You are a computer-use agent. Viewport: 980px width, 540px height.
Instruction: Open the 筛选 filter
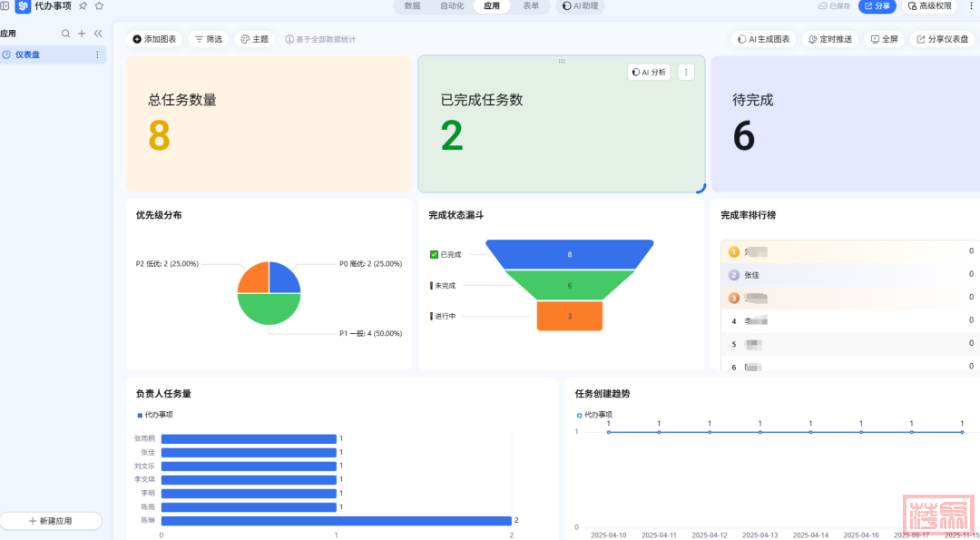coord(209,39)
